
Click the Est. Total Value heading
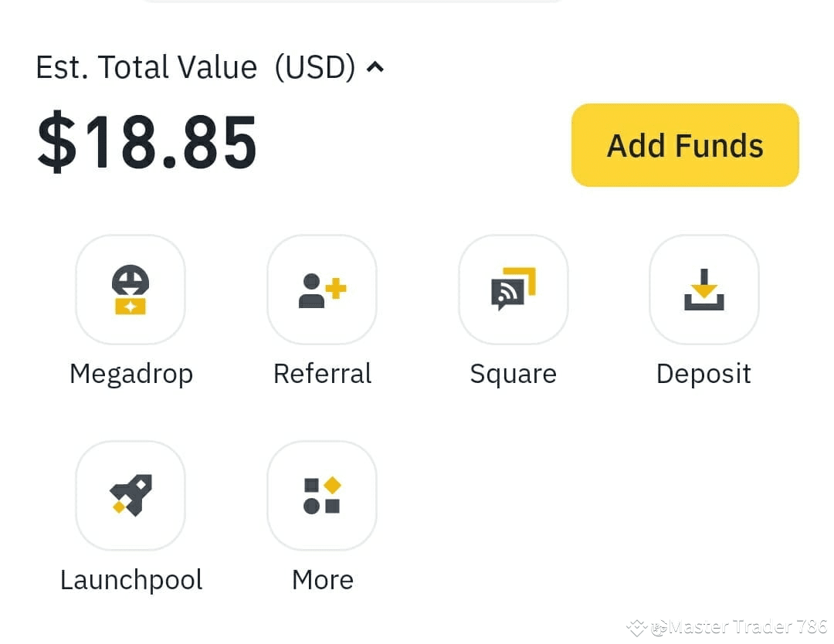146,67
